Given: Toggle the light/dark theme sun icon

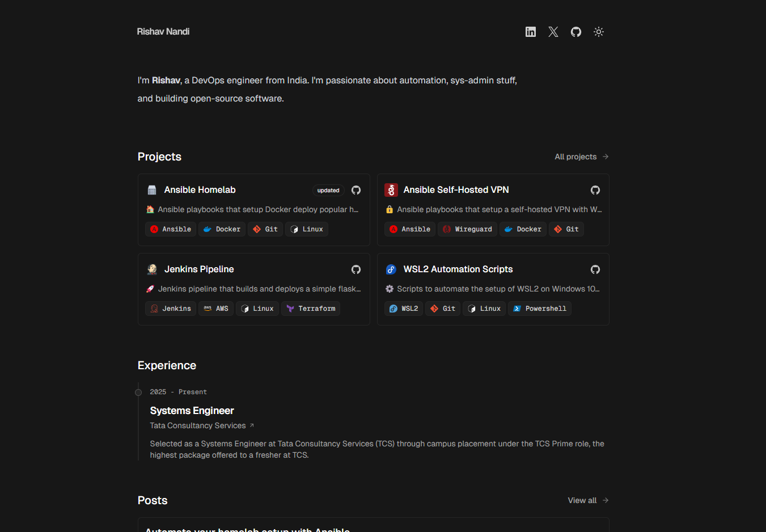Looking at the screenshot, I should pyautogui.click(x=599, y=32).
